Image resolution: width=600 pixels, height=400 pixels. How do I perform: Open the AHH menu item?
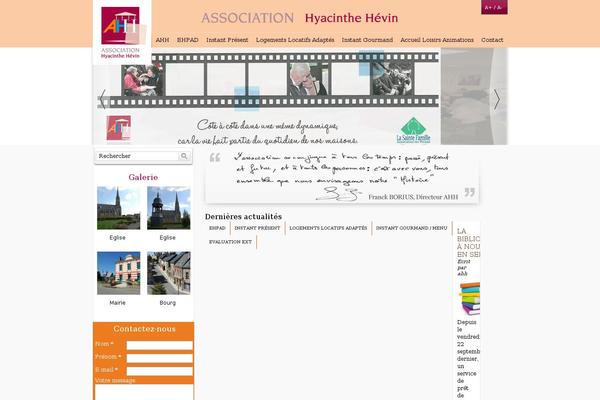(162, 40)
